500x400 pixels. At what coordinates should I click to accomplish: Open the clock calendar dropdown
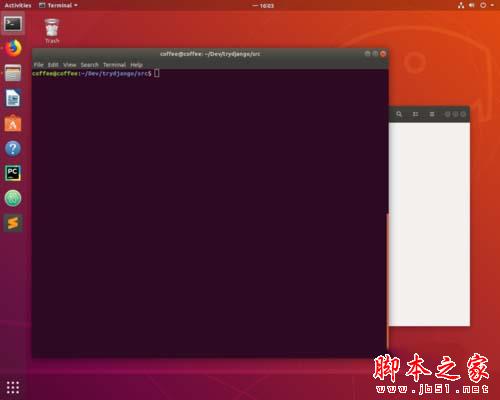coord(264,6)
